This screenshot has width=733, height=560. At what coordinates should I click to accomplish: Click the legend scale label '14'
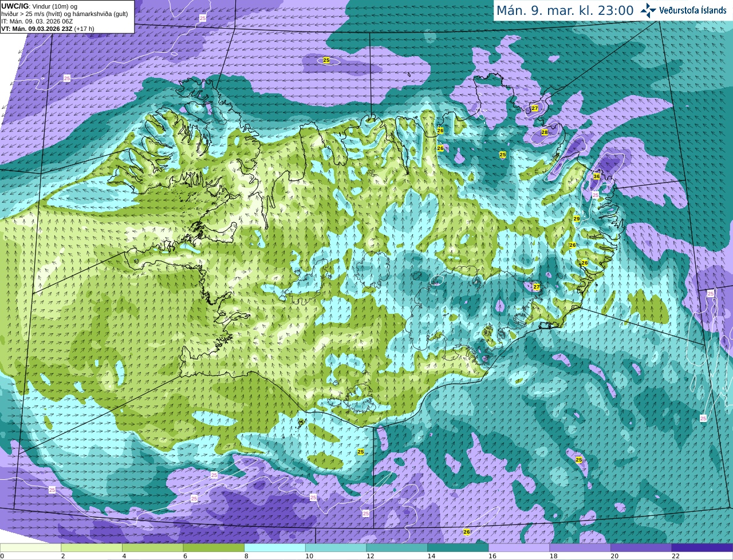point(431,556)
